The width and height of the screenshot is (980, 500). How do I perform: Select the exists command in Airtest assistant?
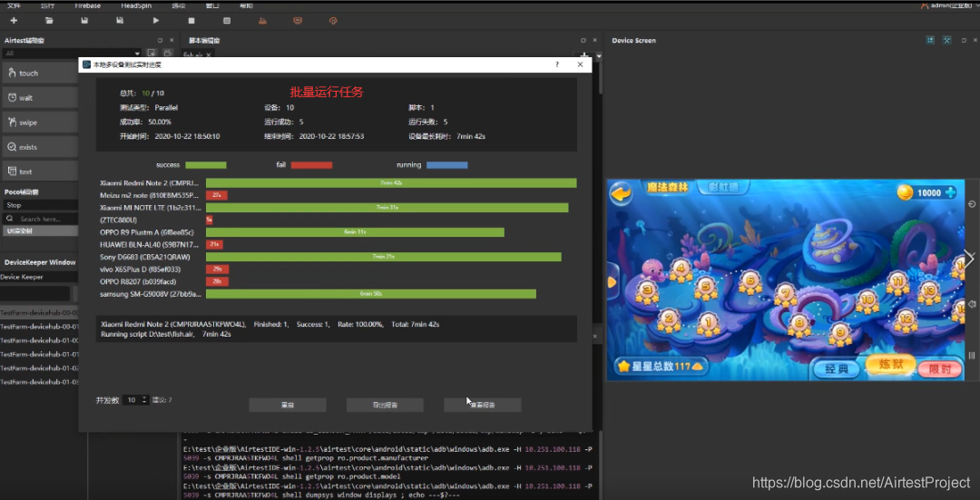tap(40, 147)
